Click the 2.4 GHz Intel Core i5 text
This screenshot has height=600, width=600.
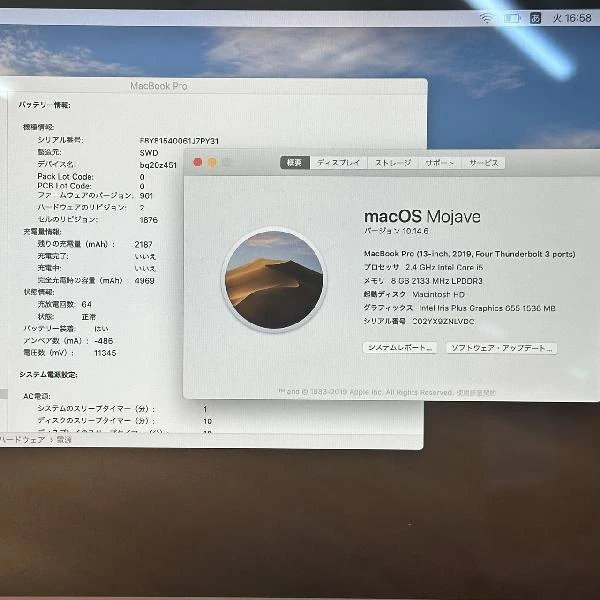(x=444, y=267)
